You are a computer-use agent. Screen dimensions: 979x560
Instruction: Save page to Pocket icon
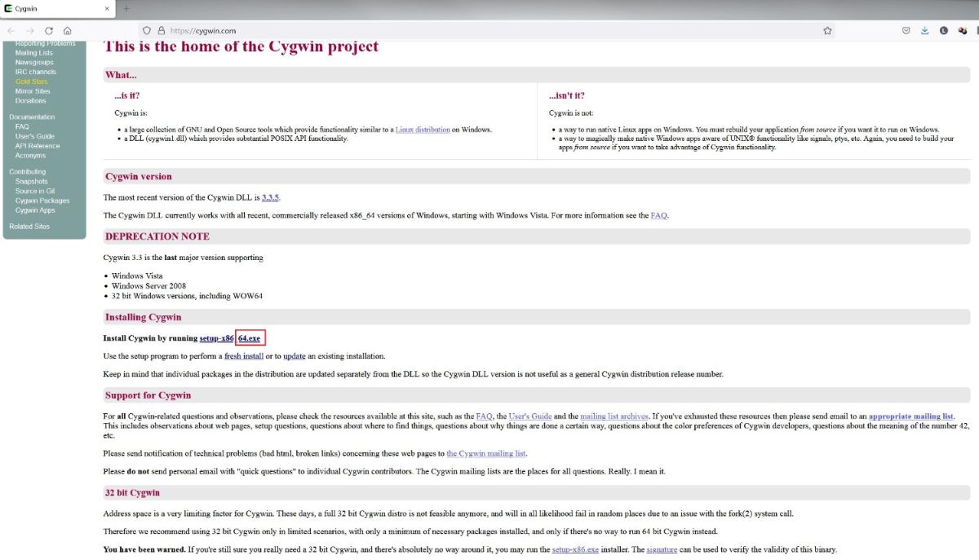906,30
